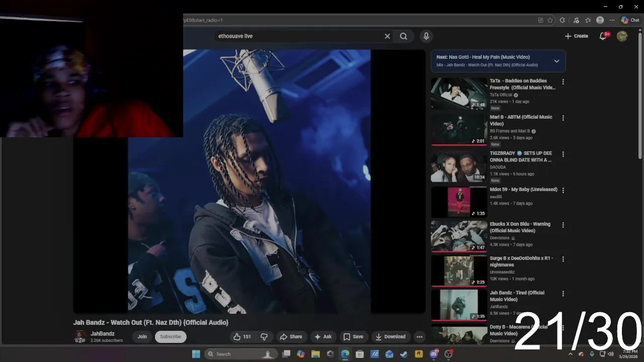Viewport: 644px width, 362px height.
Task: Open Task View from the taskbar
Action: (x=286, y=354)
